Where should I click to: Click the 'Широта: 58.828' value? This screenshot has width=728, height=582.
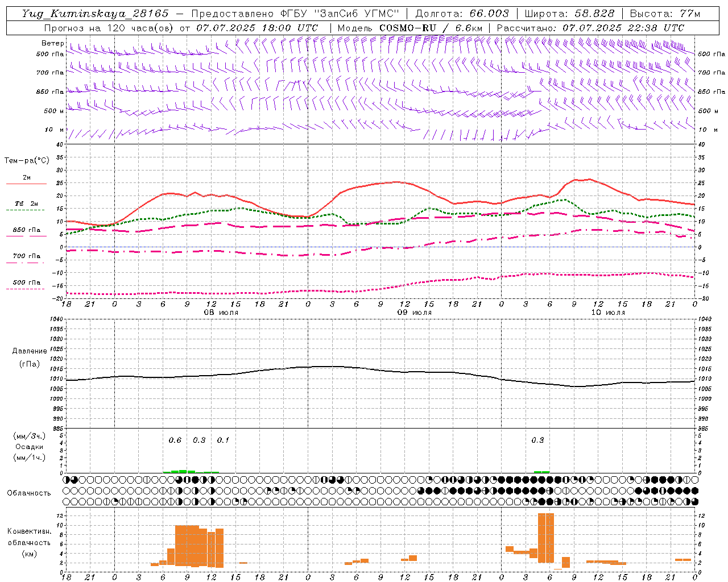tap(569, 14)
